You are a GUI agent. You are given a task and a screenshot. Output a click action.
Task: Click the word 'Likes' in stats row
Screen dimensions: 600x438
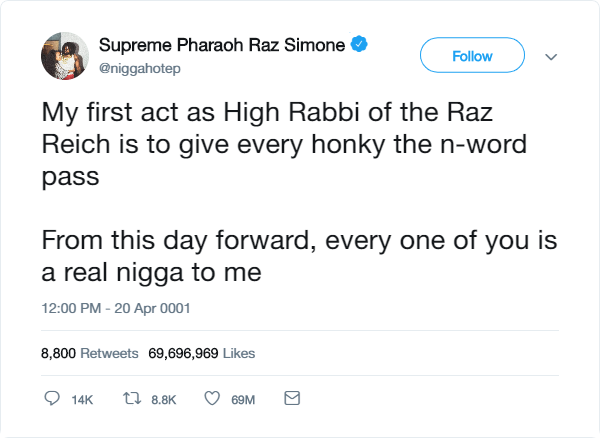pos(239,353)
